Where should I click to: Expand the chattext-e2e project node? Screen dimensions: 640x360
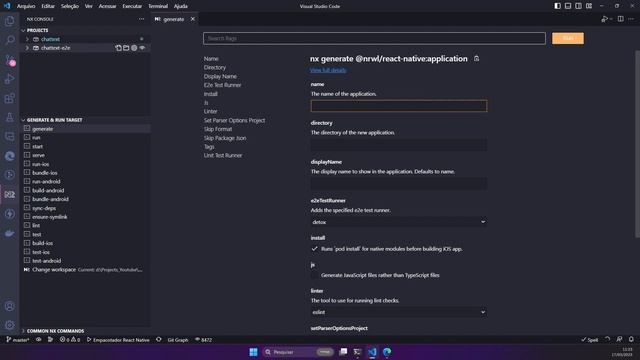click(x=27, y=48)
